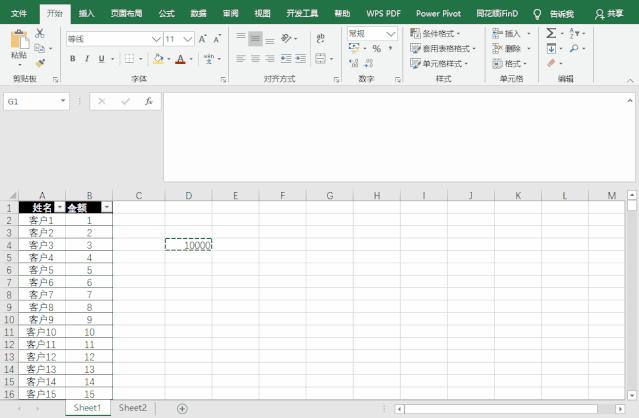Click the 共享 share button

pos(609,14)
